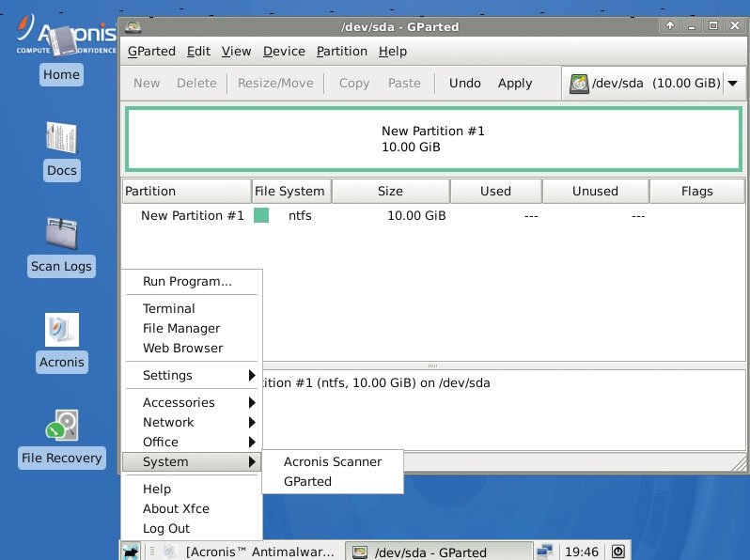Click the Xfce start menu mouse icon
The image size is (750, 560).
click(x=130, y=552)
